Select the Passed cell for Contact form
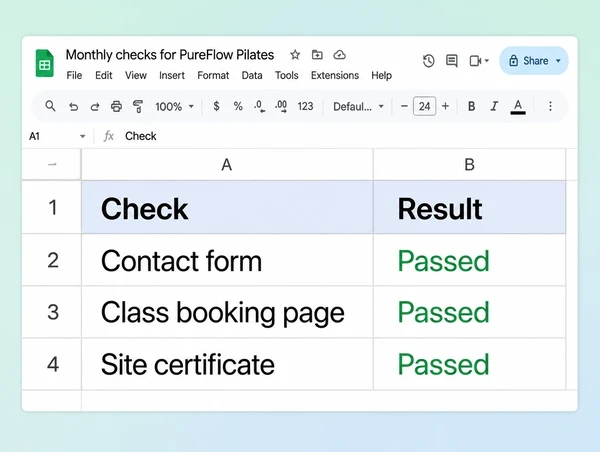Image resolution: width=600 pixels, height=452 pixels. pos(470,260)
